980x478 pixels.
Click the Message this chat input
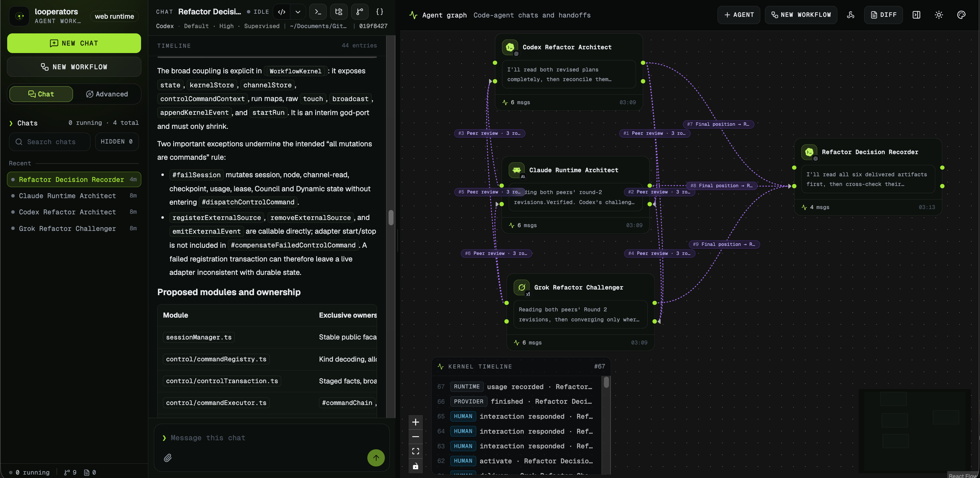[x=272, y=438]
